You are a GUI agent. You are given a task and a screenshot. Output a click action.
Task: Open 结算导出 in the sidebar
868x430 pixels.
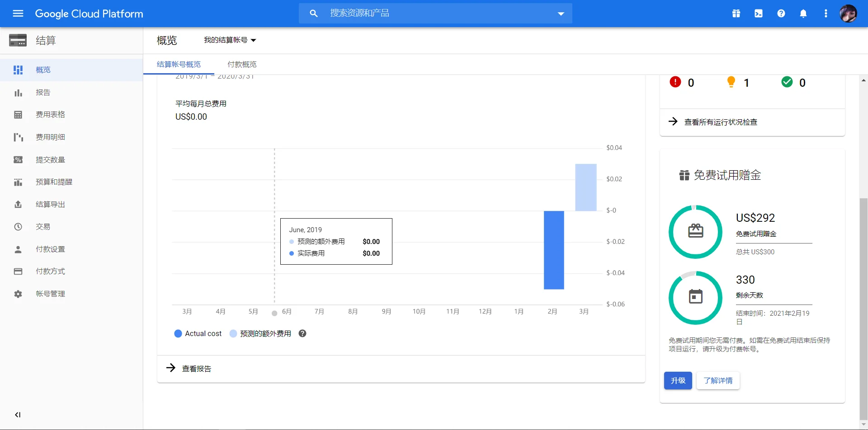pos(71,205)
